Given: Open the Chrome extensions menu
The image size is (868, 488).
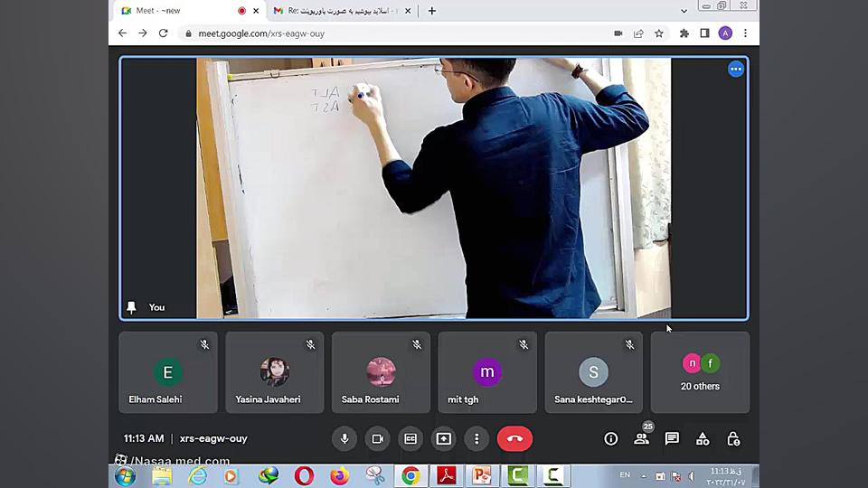Looking at the screenshot, I should [x=684, y=33].
